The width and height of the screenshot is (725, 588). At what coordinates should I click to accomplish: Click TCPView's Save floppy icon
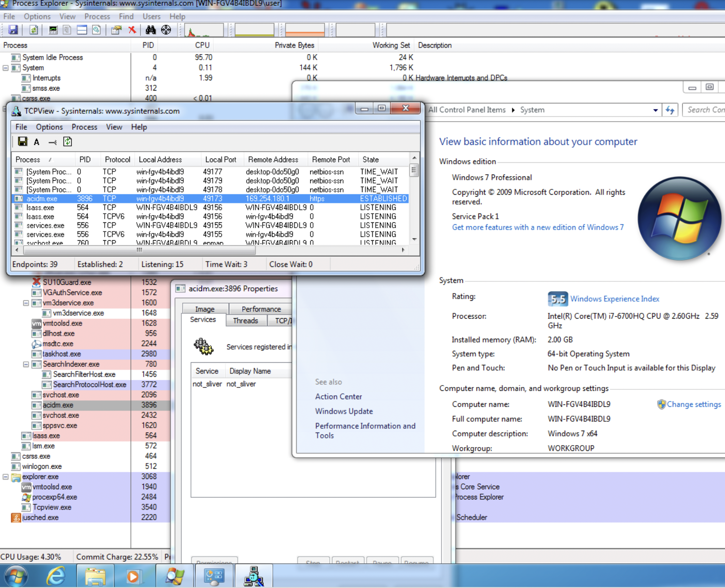(22, 141)
